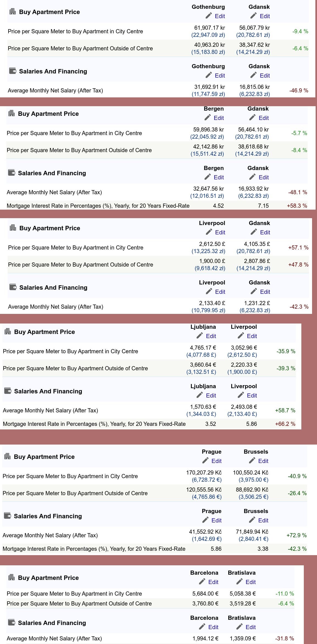317x644 pixels.
Task: Edit Barcelona in the Salaries And Financing header
Action: 213,627
